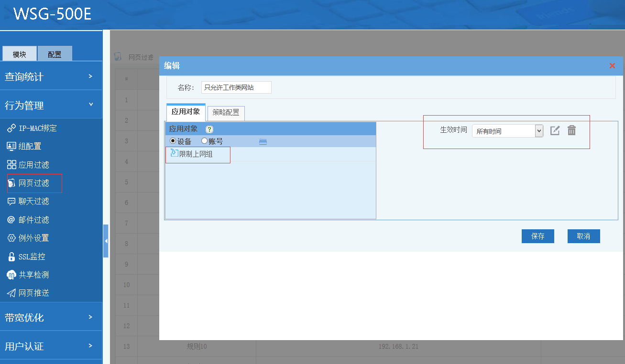Image resolution: width=625 pixels, height=364 pixels.
Task: Click the edit icon beside 生效时间
Action: [x=555, y=130]
